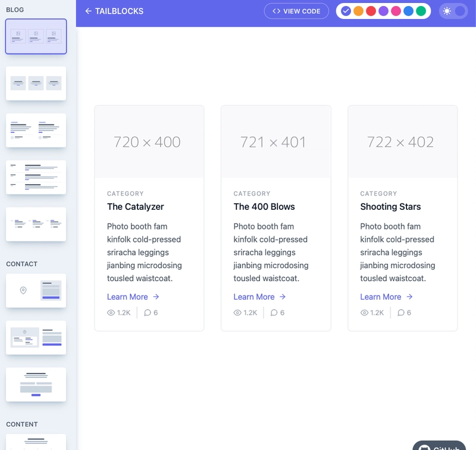Select the green theme color swatch
476x450 pixels.
(421, 11)
